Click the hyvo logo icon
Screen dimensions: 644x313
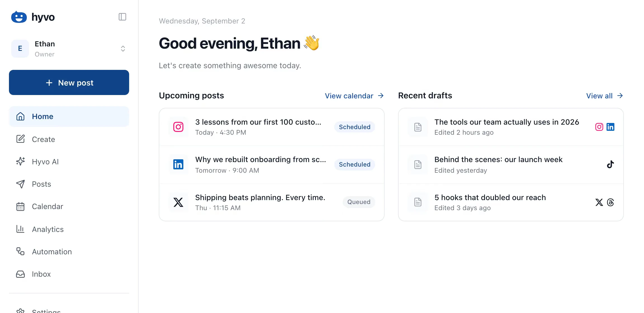[x=19, y=17]
